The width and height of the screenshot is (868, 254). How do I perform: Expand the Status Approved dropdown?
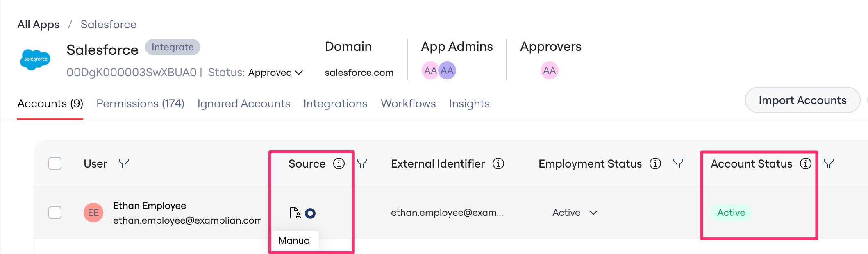276,73
